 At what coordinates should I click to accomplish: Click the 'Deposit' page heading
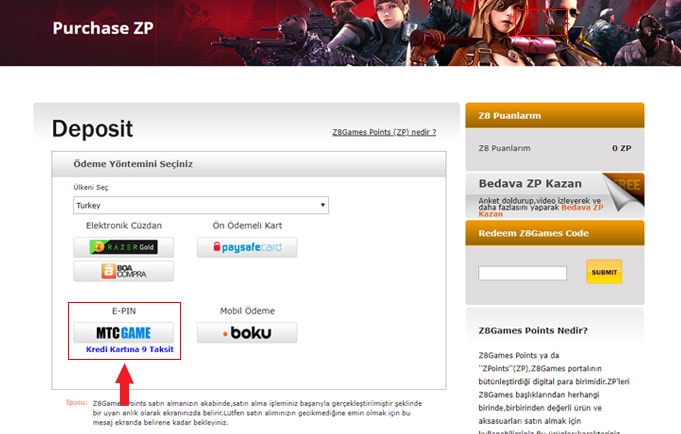point(93,129)
